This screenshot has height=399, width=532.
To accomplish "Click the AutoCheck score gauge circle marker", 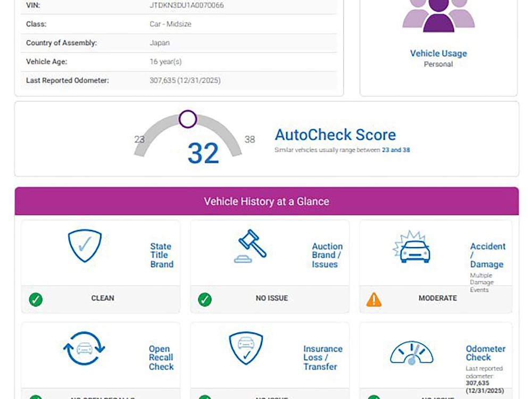I will tap(188, 119).
